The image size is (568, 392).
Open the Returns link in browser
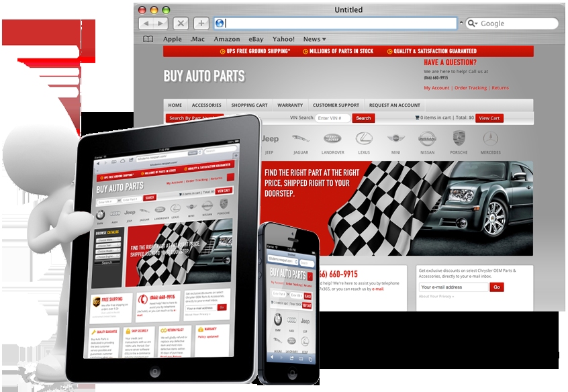click(x=500, y=88)
